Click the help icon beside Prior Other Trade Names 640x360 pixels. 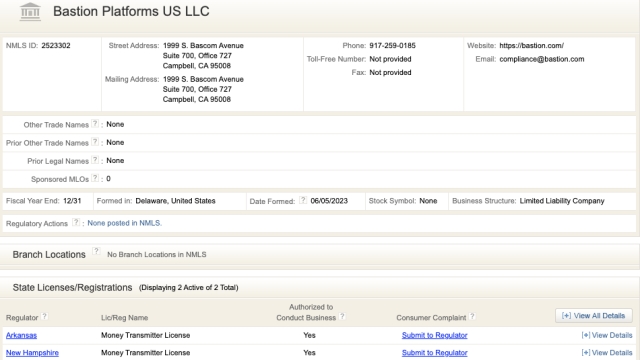click(x=95, y=142)
